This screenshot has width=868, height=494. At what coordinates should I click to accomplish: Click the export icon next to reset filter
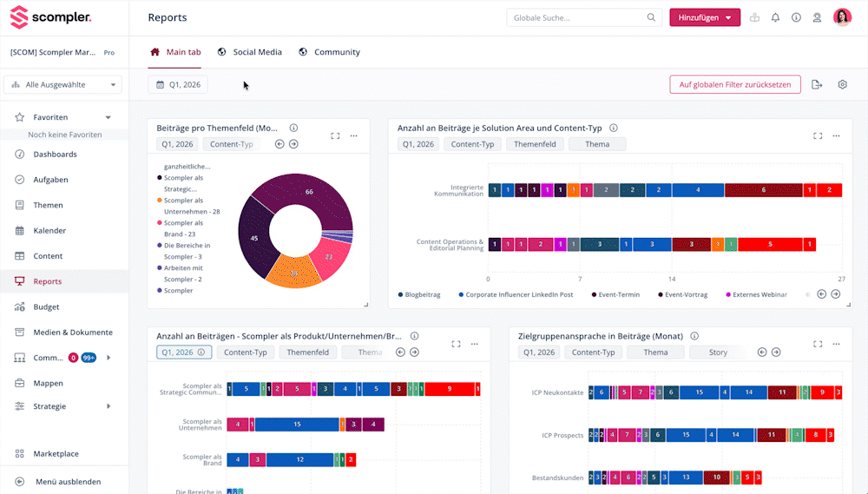pyautogui.click(x=817, y=85)
